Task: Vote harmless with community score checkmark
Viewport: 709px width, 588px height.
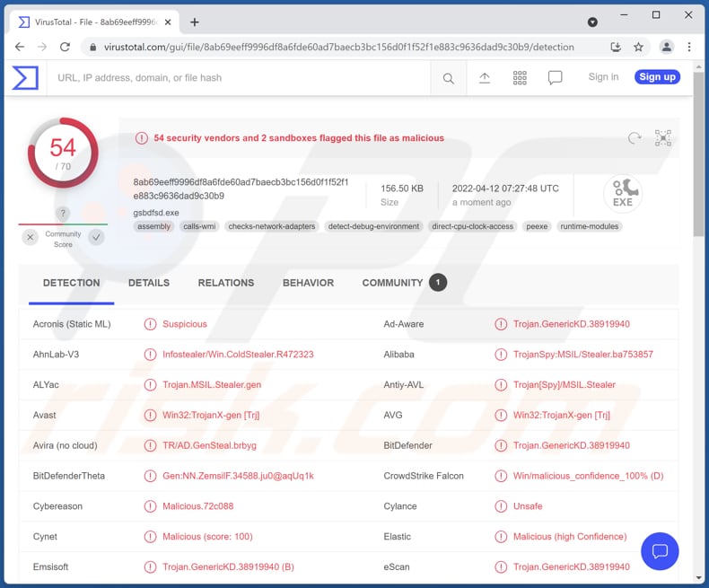Action: click(96, 237)
